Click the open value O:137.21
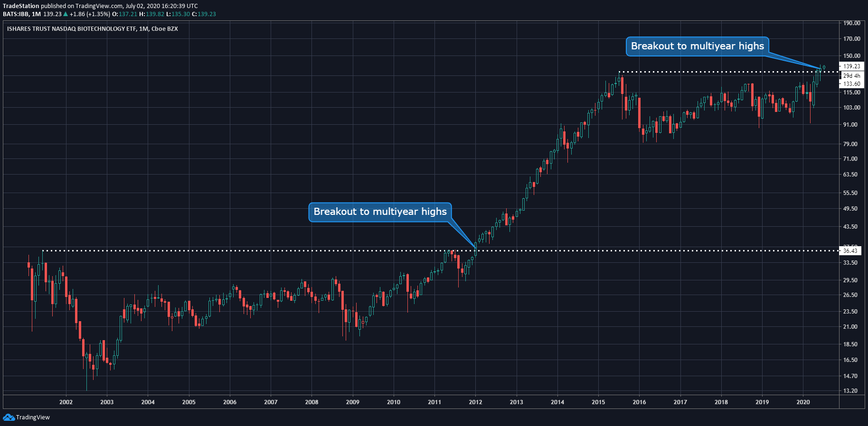The height and width of the screenshot is (426, 868). coord(124,14)
